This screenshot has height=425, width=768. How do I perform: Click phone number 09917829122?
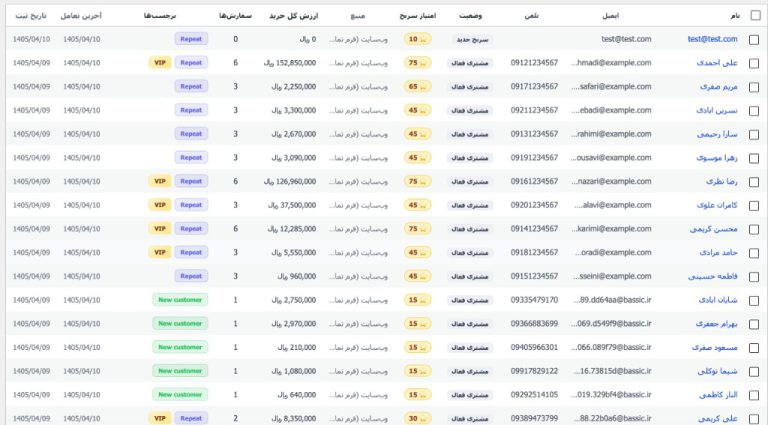tap(534, 371)
